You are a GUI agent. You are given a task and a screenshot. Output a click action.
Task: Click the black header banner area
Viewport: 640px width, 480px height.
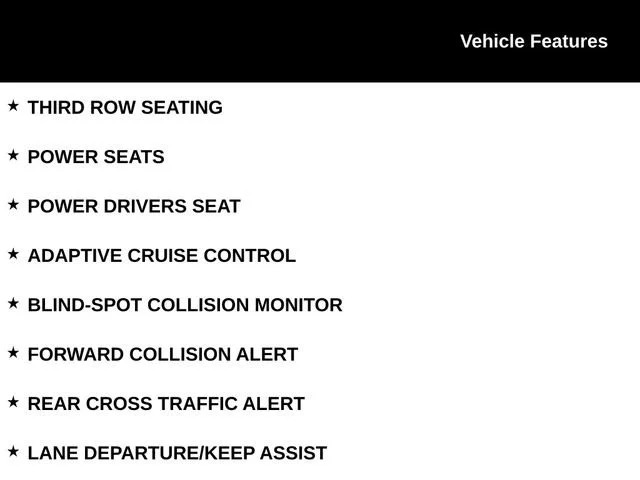point(320,41)
